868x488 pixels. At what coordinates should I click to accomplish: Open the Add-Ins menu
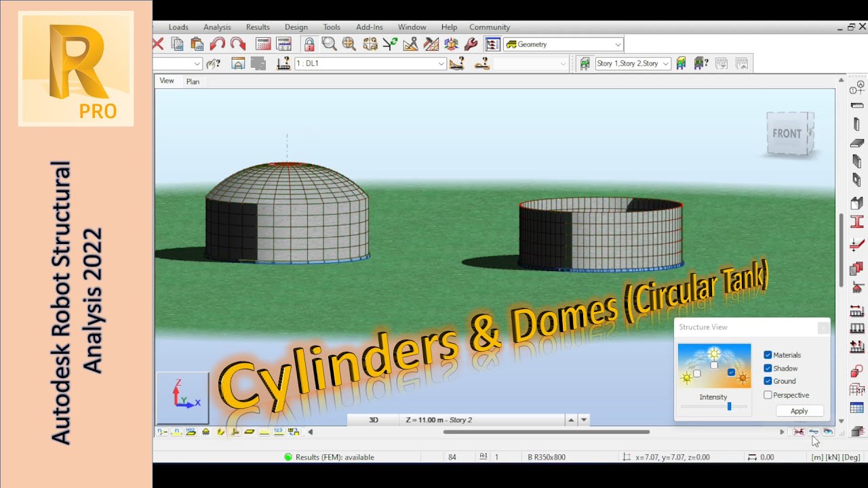point(370,27)
